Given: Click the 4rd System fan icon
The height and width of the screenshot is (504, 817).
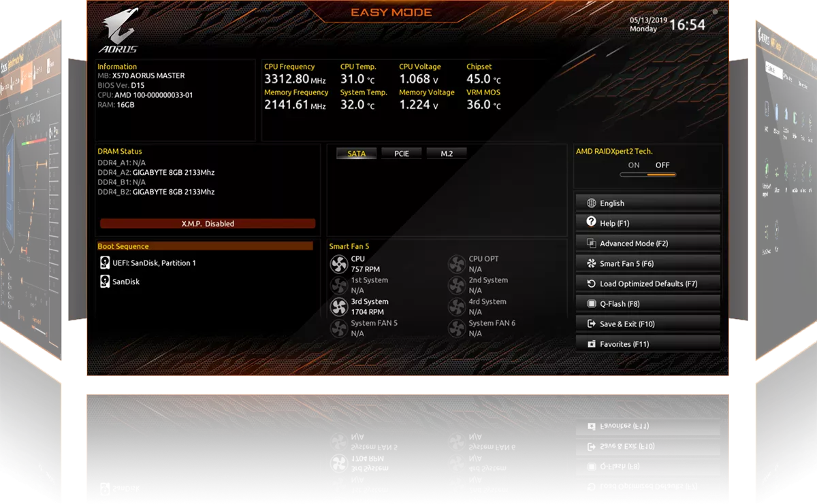Looking at the screenshot, I should point(456,307).
